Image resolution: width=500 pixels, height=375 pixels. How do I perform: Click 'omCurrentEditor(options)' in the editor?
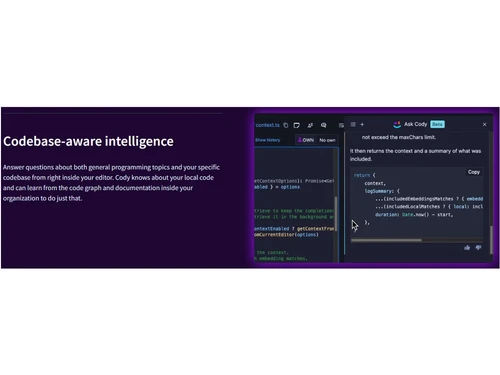coord(287,235)
